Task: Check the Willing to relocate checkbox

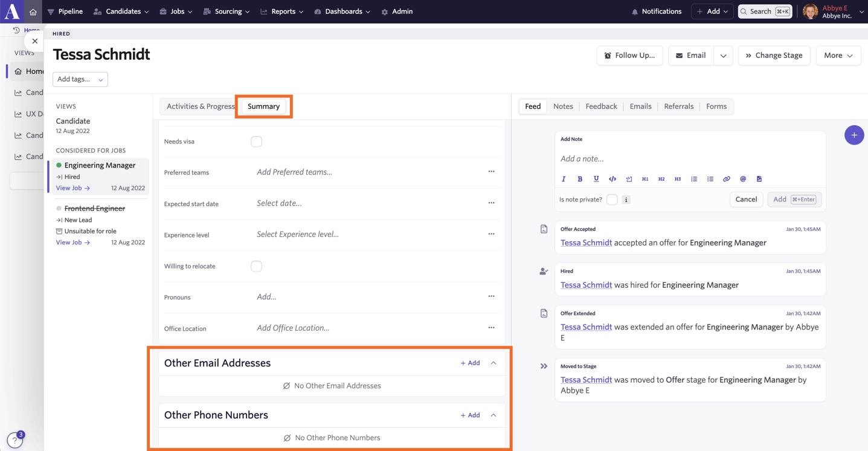Action: [256, 266]
